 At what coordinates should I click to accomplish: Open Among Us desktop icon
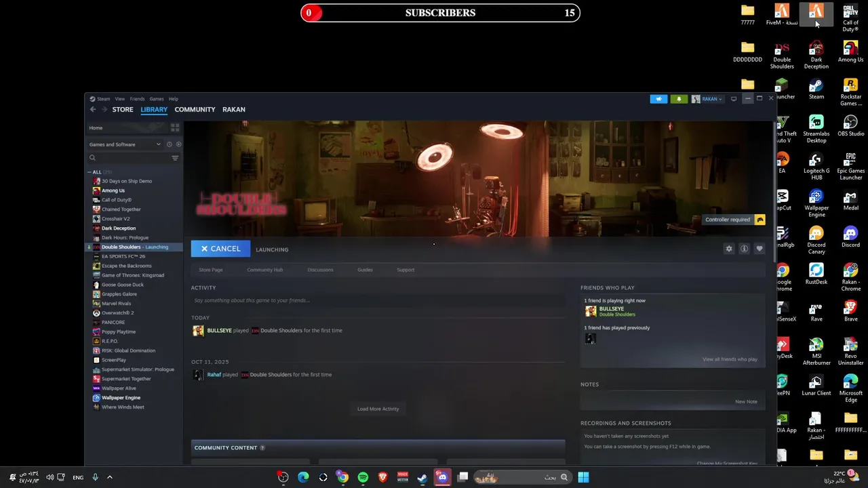pyautogui.click(x=850, y=52)
